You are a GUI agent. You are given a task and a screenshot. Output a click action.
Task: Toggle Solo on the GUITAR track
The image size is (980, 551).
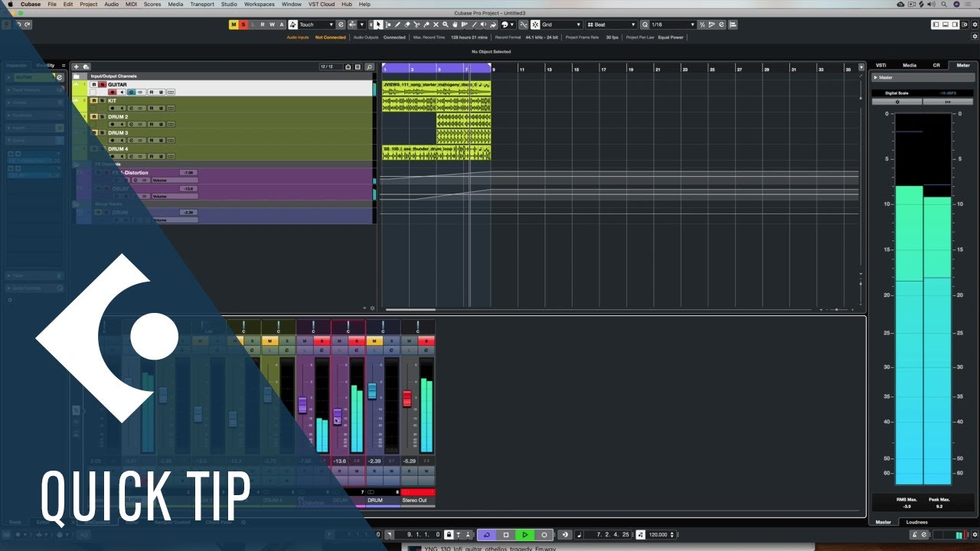[x=102, y=84]
